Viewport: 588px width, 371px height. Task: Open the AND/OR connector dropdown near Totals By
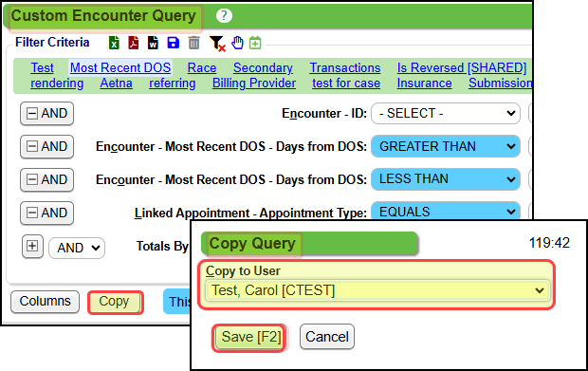(x=77, y=248)
